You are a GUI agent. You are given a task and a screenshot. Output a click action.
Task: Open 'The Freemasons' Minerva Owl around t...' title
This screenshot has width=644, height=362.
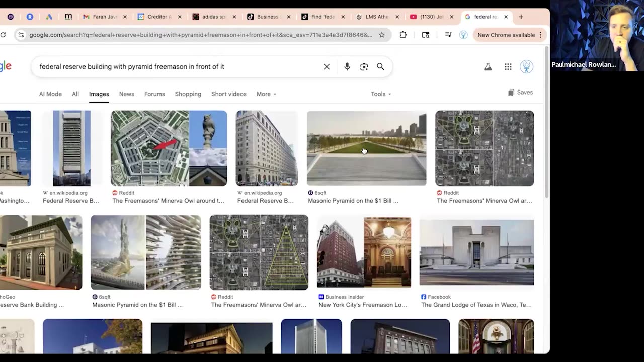(x=169, y=201)
